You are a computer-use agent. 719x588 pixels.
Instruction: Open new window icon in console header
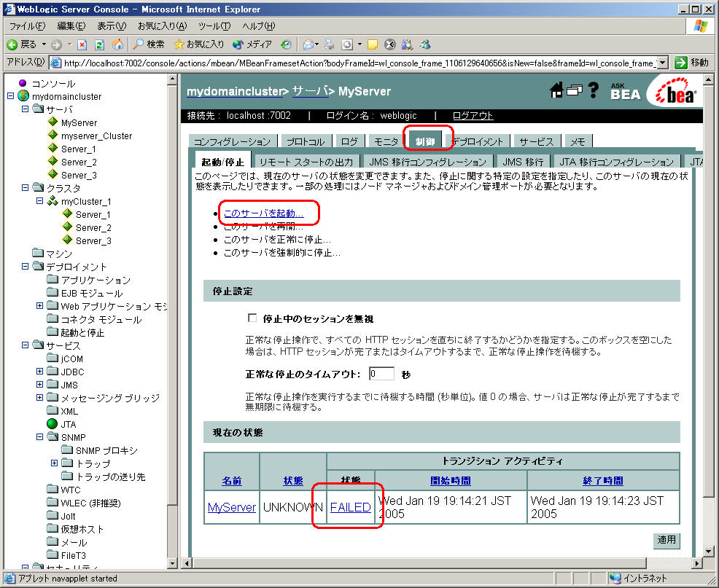575,90
